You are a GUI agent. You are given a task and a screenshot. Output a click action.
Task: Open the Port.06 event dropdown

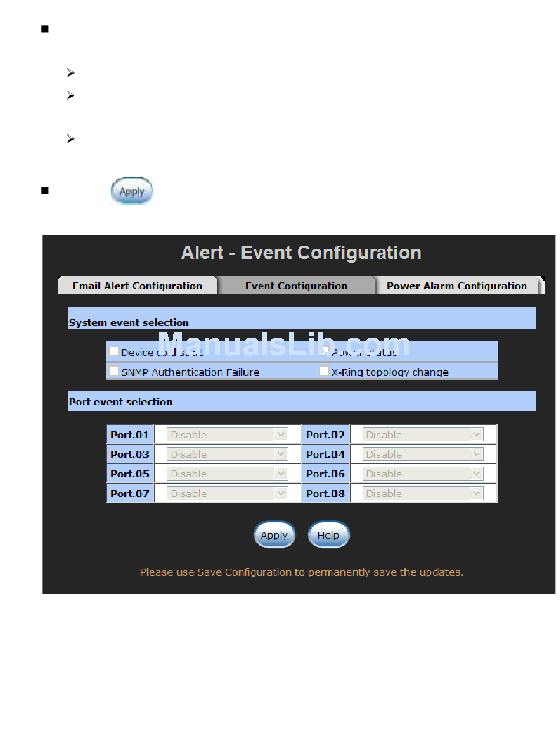(x=423, y=474)
